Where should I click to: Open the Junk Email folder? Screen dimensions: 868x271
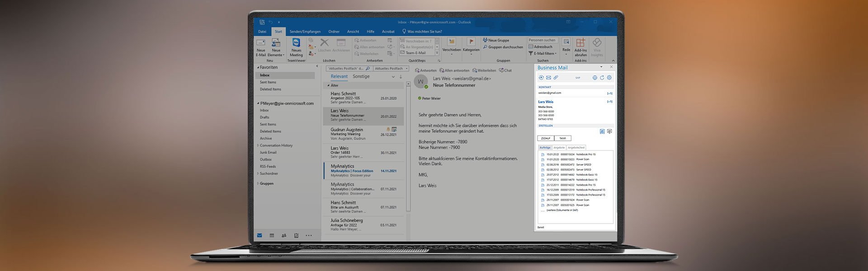tap(268, 153)
